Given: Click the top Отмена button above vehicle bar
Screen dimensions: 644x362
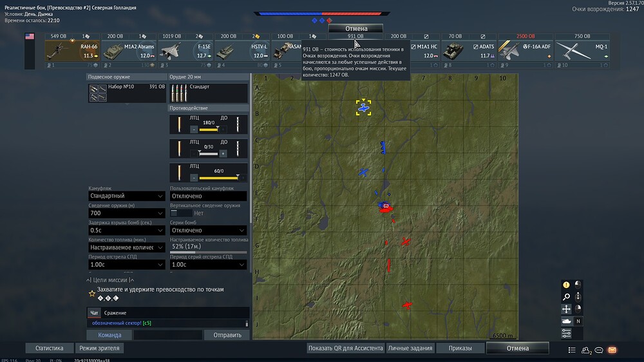Looking at the screenshot, I should pos(355,28).
